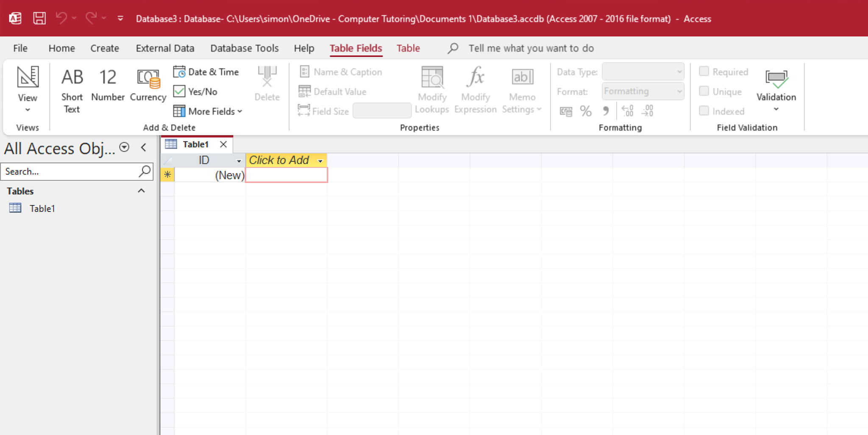The height and width of the screenshot is (435, 868).
Task: Open the Data Type combo box
Action: coord(643,72)
